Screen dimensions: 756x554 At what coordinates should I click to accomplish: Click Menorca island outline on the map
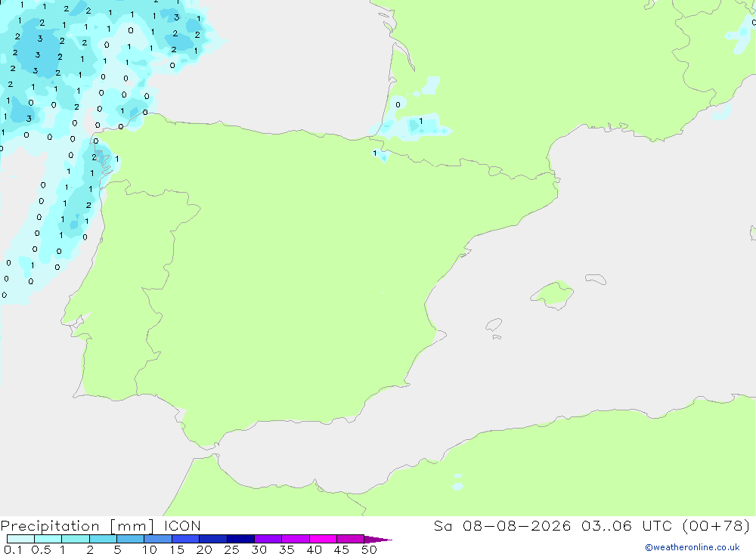coord(596,279)
